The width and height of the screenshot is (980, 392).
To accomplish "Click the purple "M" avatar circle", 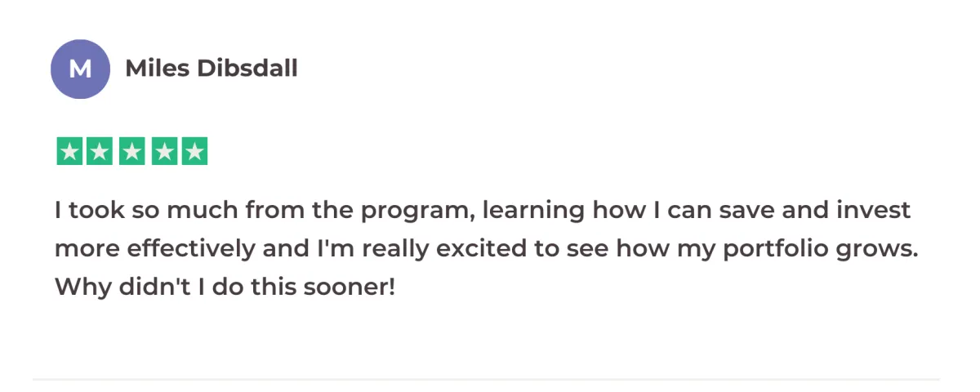I will 80,69.
